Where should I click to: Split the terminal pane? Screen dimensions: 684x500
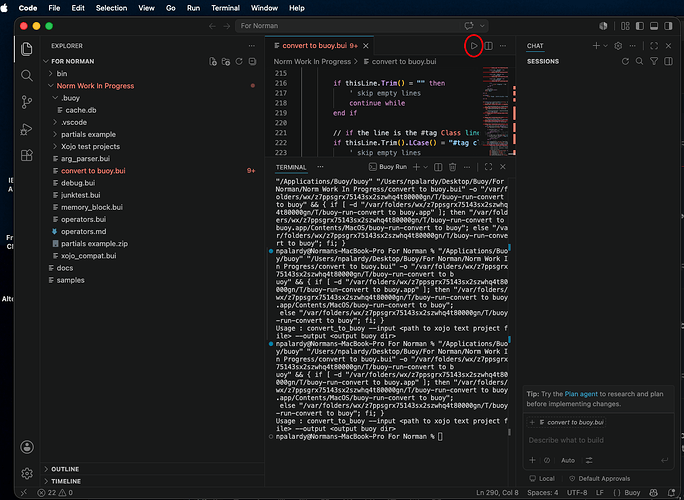(438, 167)
